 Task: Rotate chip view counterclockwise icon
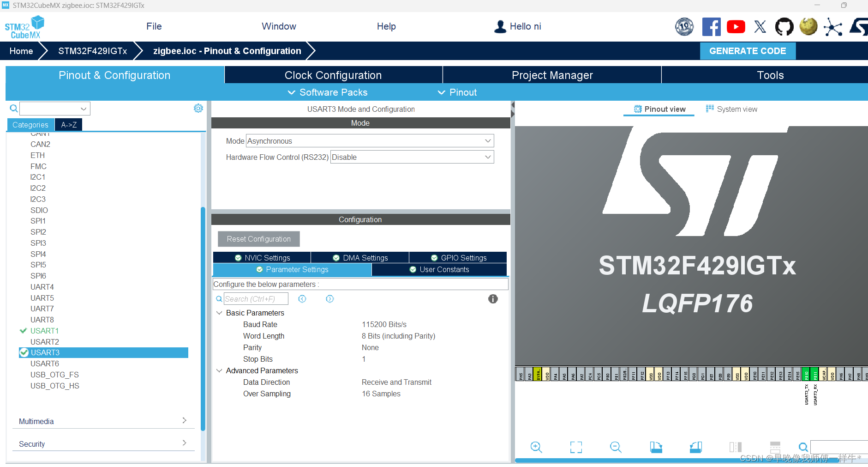(x=696, y=447)
